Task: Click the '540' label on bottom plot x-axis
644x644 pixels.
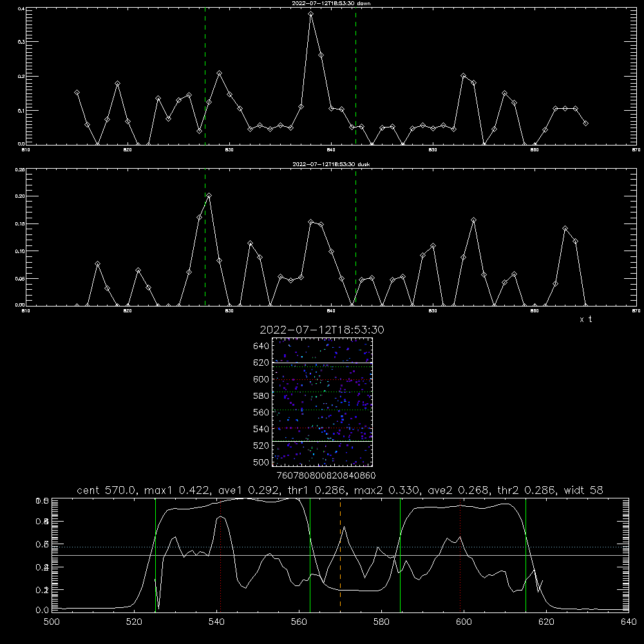Action: coord(216,622)
